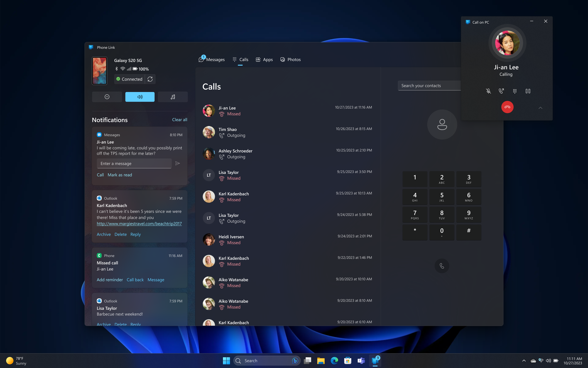This screenshot has height=368, width=588.
Task: Dial 9 WXYZ on the keypad
Action: 469,215
